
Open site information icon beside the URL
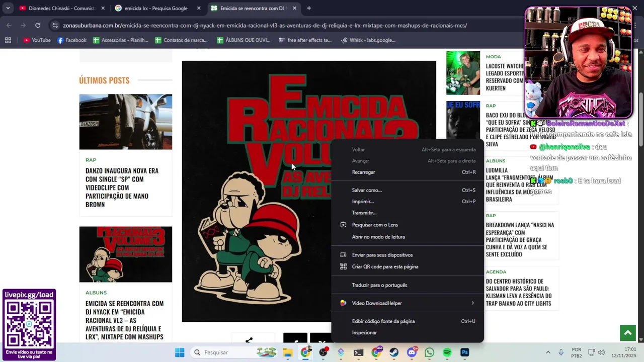[x=55, y=25]
